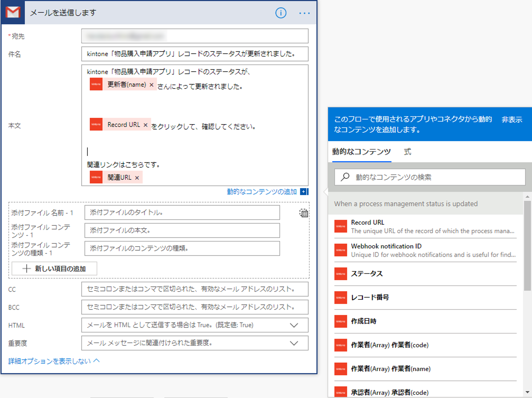Click the CC address field
Viewport: 532px width, 398px height.
coord(195,289)
